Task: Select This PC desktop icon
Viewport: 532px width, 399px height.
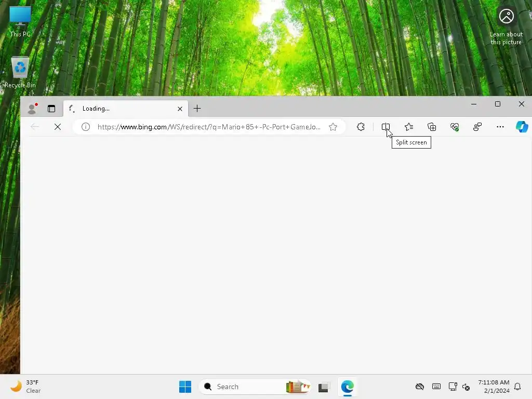Action: 20,22
